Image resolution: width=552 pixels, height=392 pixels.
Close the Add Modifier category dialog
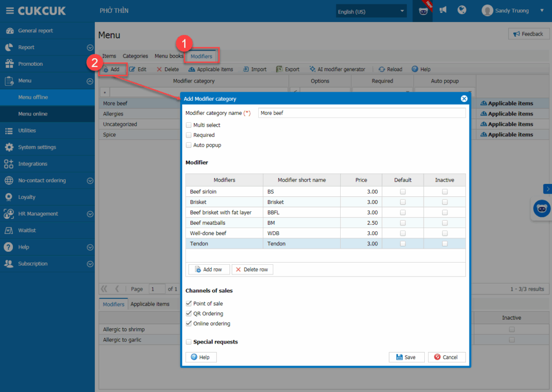[x=464, y=99]
